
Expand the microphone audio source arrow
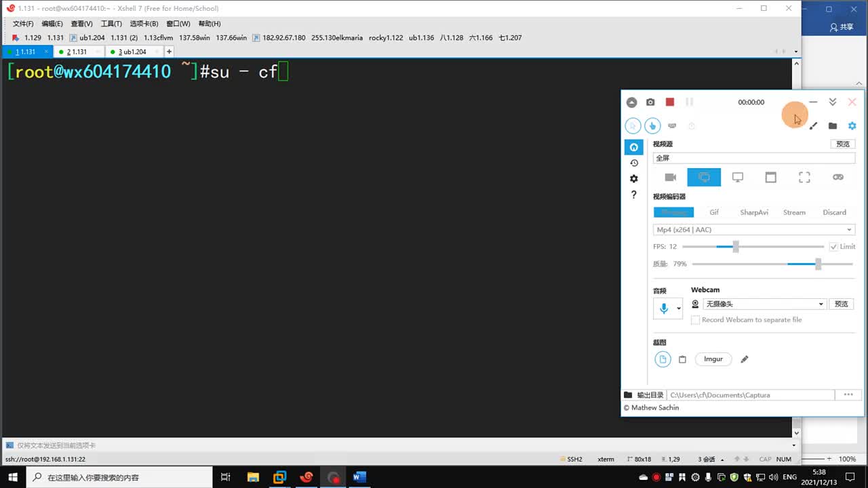(679, 308)
